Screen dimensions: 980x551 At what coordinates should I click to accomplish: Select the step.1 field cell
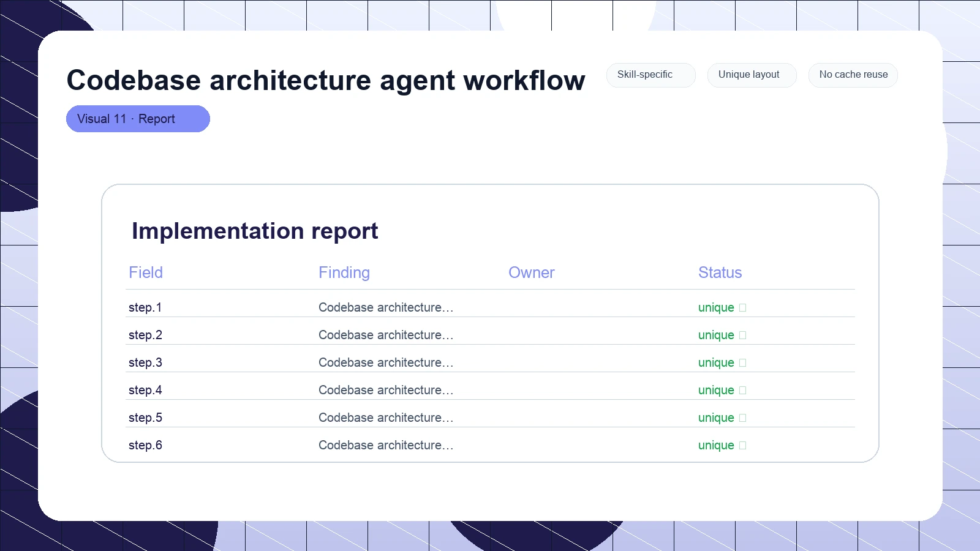click(x=145, y=307)
